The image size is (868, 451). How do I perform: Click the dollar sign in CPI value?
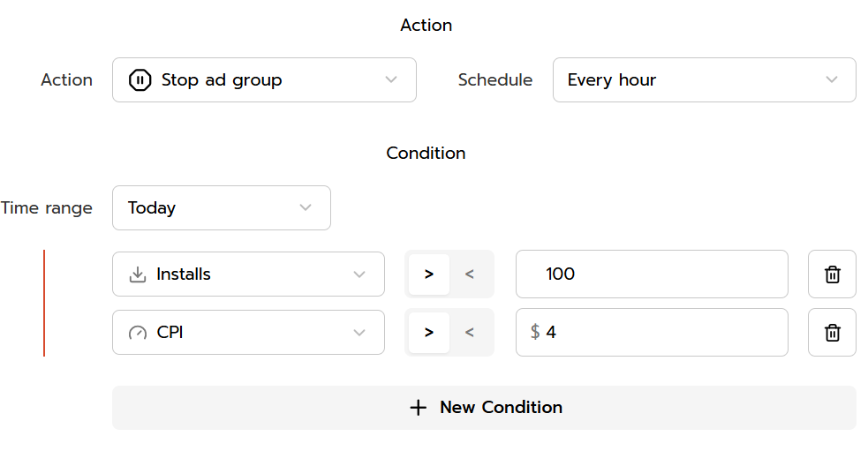(535, 333)
